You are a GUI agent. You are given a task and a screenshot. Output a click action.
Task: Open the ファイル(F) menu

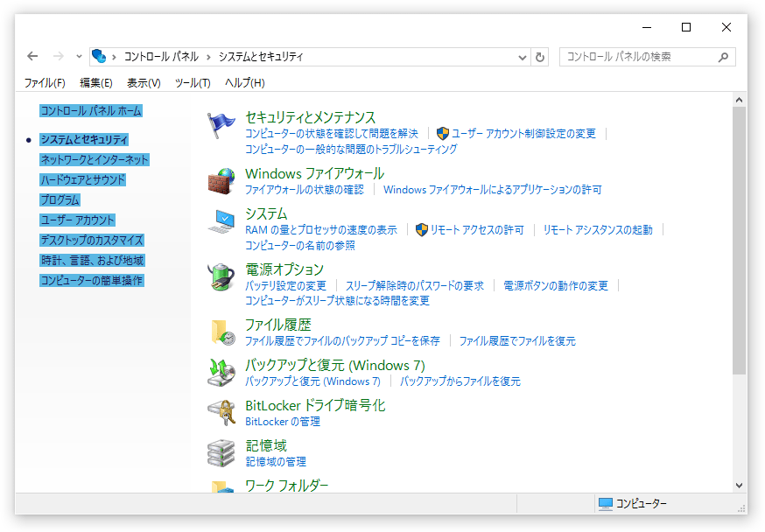click(45, 83)
